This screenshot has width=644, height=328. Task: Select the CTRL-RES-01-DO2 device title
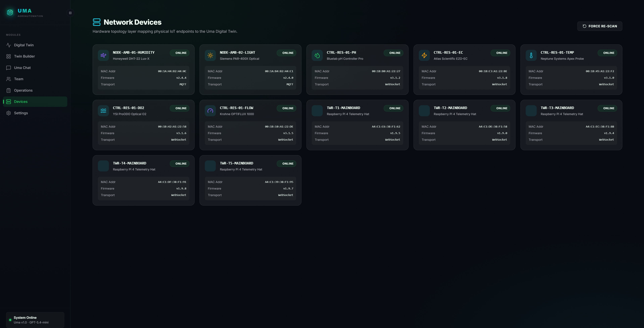[x=128, y=108]
